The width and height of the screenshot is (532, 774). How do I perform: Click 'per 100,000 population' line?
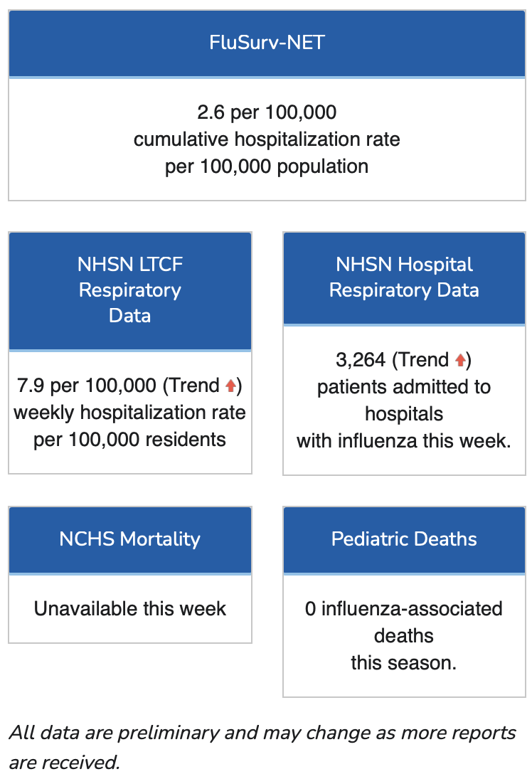[x=267, y=167]
